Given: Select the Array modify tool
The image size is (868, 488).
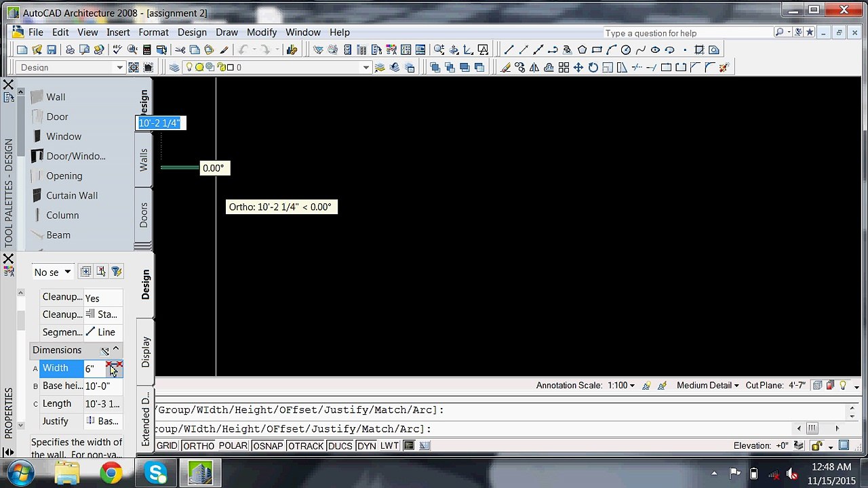Looking at the screenshot, I should click(564, 67).
